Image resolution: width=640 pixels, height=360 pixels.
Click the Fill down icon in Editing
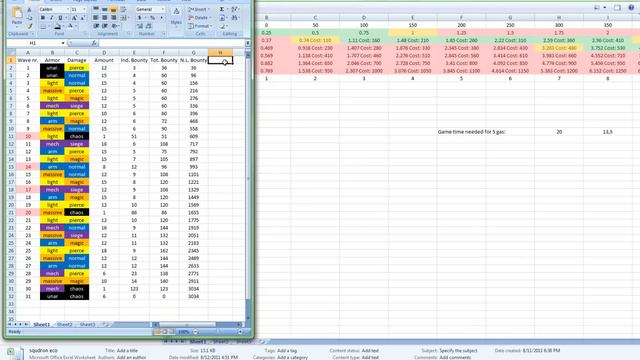pos(222,18)
